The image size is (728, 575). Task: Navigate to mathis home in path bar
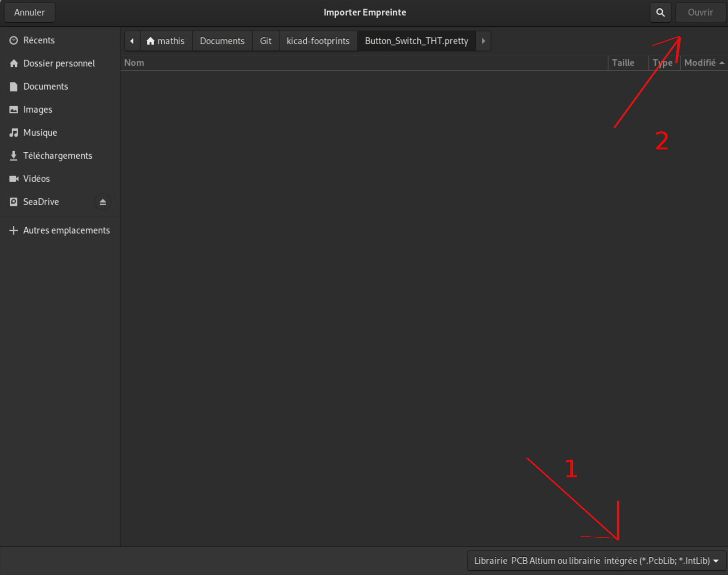tap(166, 41)
